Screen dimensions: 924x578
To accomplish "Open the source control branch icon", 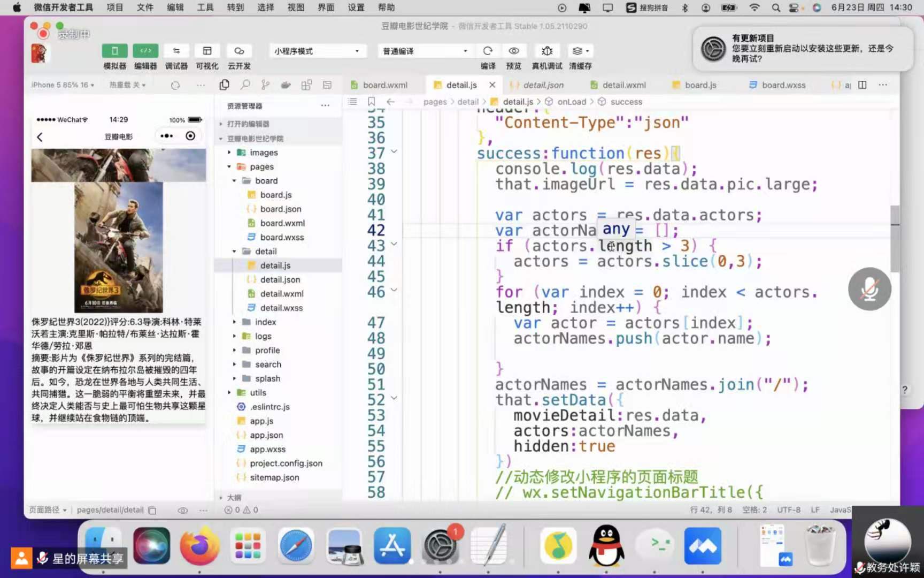I will (265, 85).
